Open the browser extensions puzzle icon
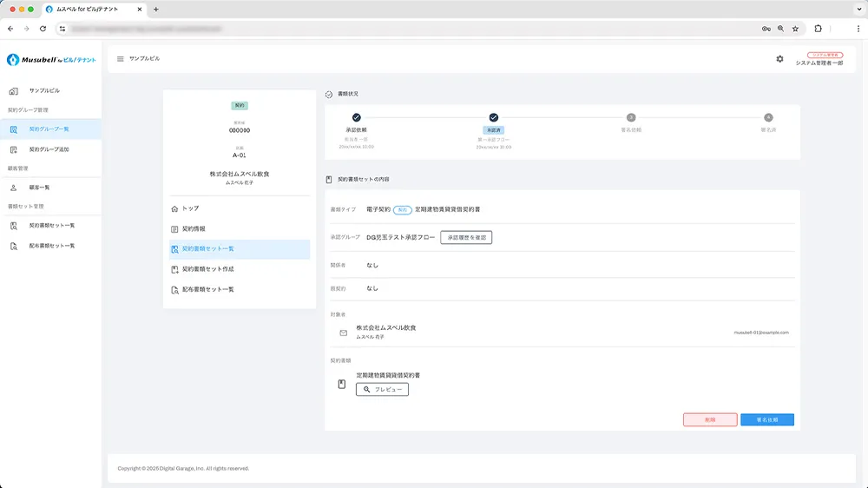868x488 pixels. tap(818, 29)
